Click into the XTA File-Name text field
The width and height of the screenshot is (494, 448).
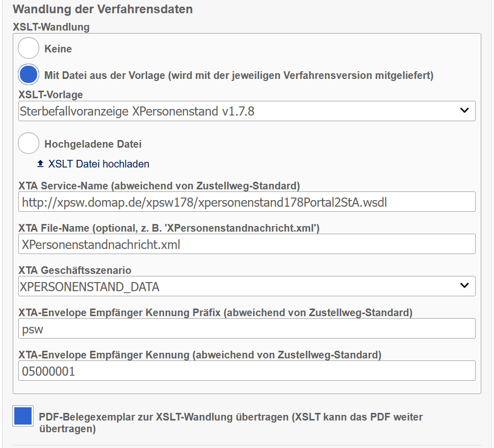point(246,244)
